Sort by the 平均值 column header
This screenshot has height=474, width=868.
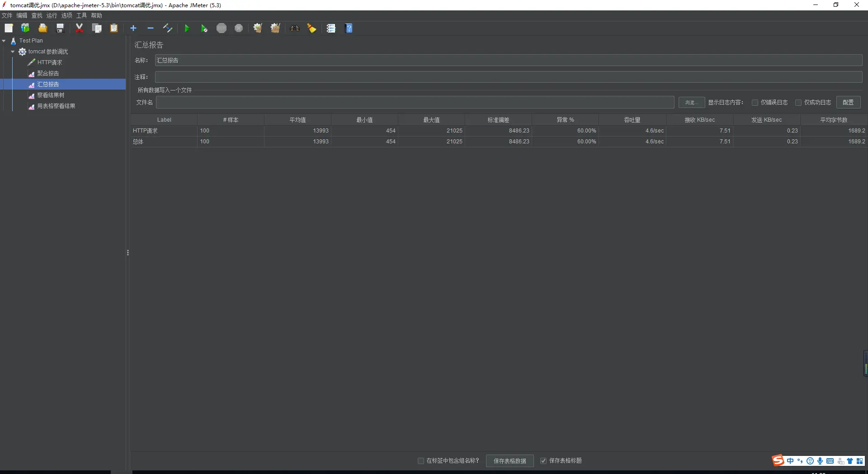tap(298, 120)
